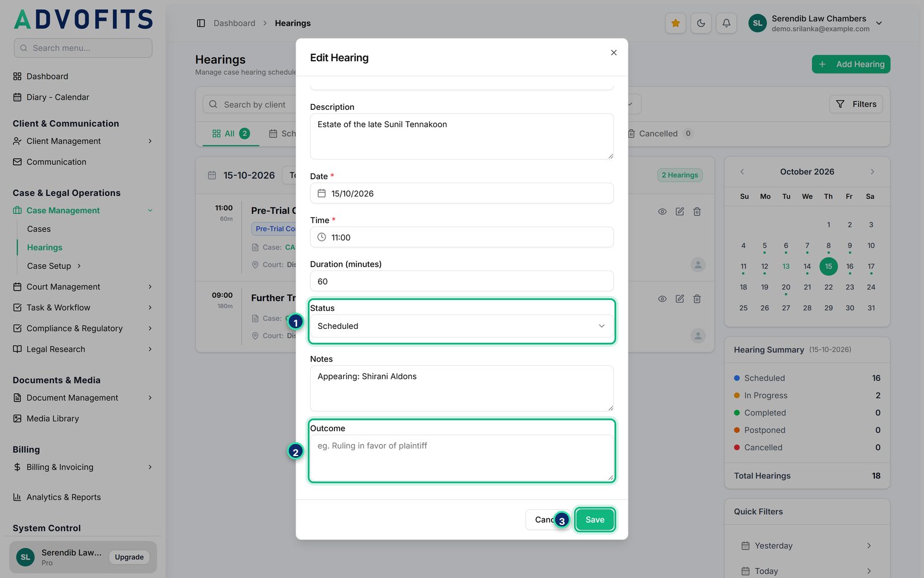Edit the Further Trial hearing pencil icon
This screenshot has width=924, height=578.
coord(680,299)
